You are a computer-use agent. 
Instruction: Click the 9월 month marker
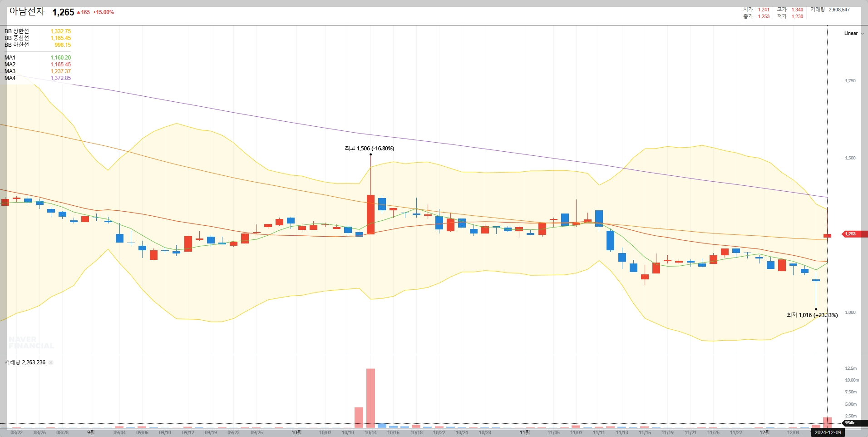point(91,433)
